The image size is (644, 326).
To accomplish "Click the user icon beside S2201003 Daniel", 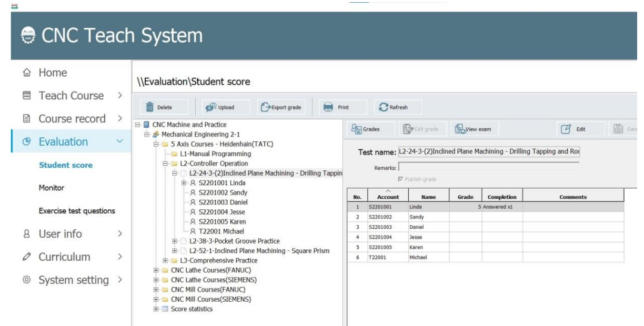I will coord(193,202).
